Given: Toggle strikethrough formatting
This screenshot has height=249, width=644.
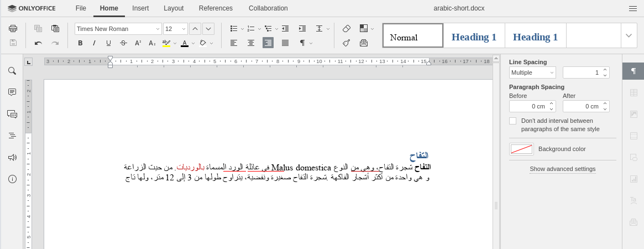Looking at the screenshot, I should (x=123, y=43).
